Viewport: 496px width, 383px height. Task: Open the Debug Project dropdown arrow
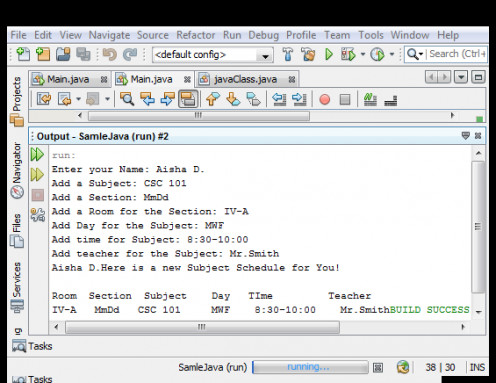[363, 54]
